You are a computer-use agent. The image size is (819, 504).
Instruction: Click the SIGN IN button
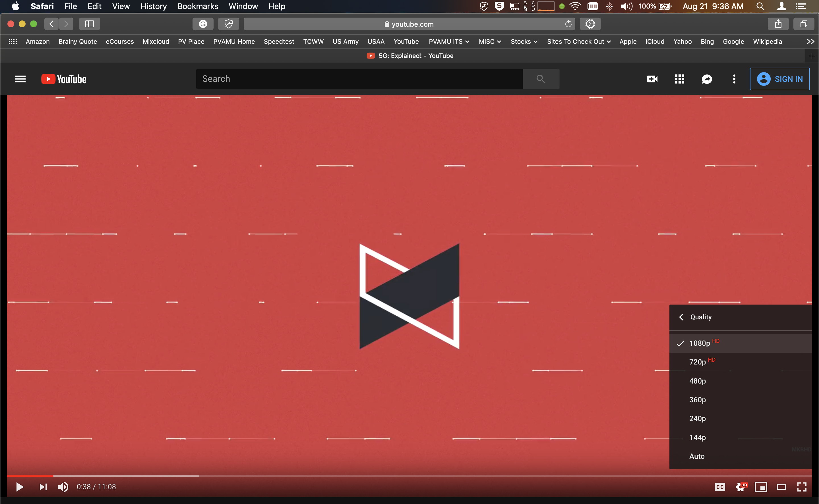780,79
